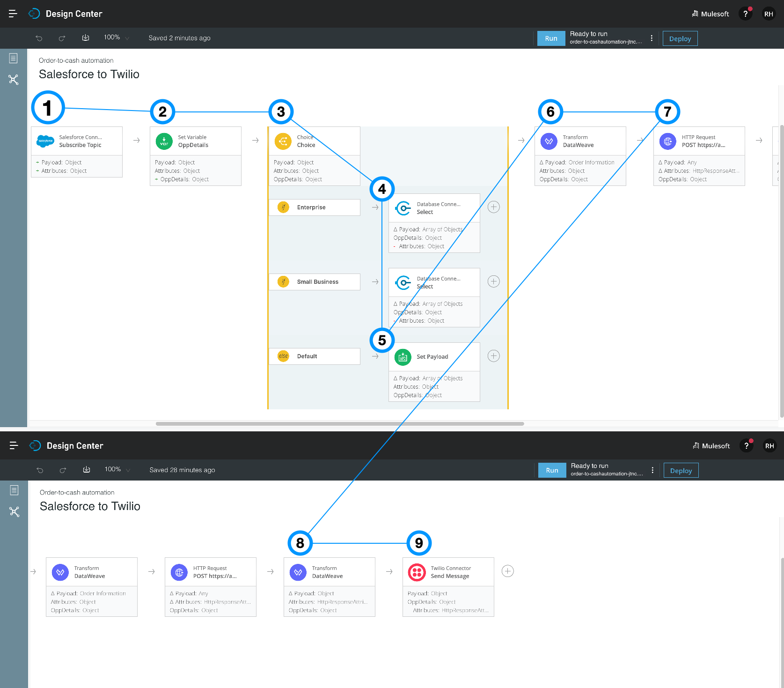
Task: Click the horizontal scrollbar under the top canvas
Action: (340, 424)
